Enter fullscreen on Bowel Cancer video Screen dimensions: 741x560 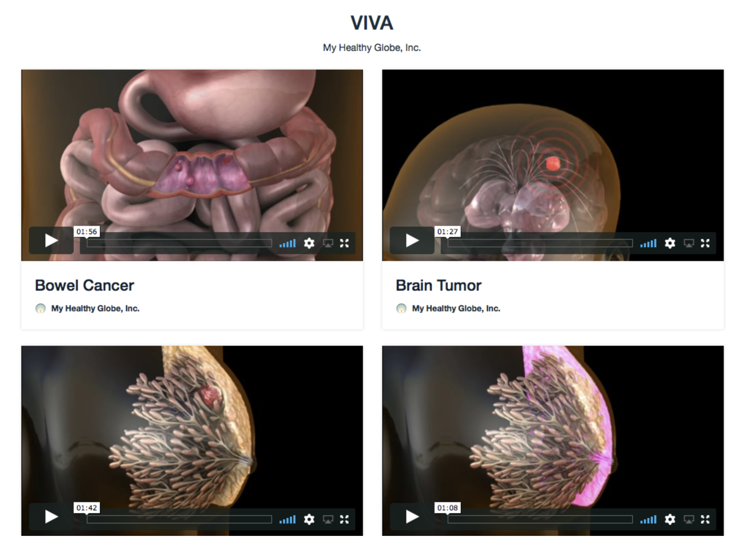(x=344, y=243)
